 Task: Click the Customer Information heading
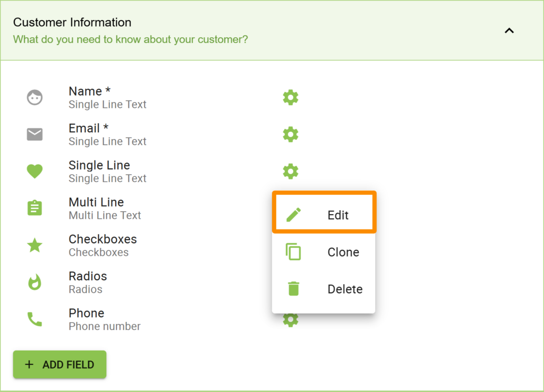click(x=72, y=22)
